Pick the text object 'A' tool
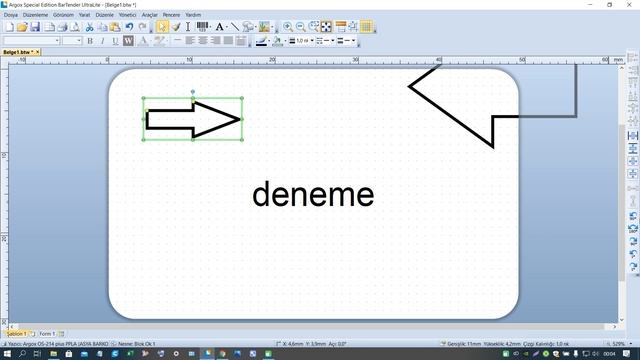640x360 pixels. (x=220, y=27)
